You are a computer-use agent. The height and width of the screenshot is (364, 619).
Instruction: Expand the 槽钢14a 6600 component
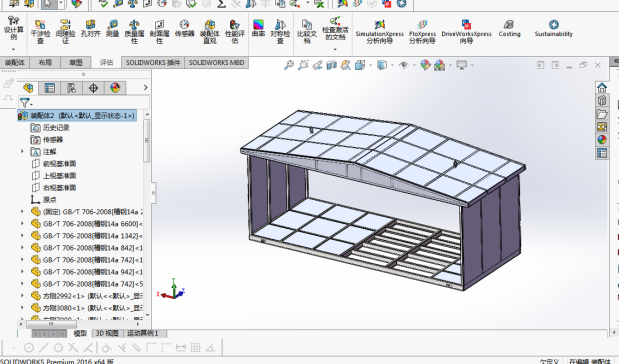click(x=23, y=223)
